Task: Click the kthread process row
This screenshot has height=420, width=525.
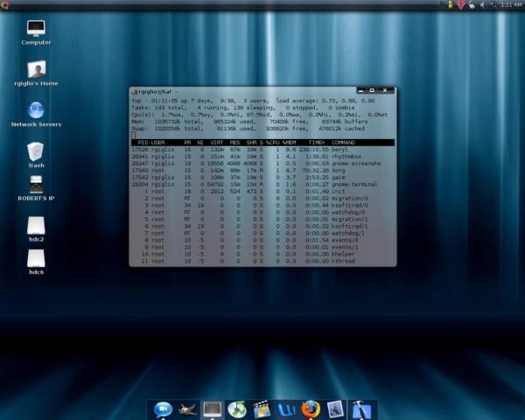Action: (262, 261)
